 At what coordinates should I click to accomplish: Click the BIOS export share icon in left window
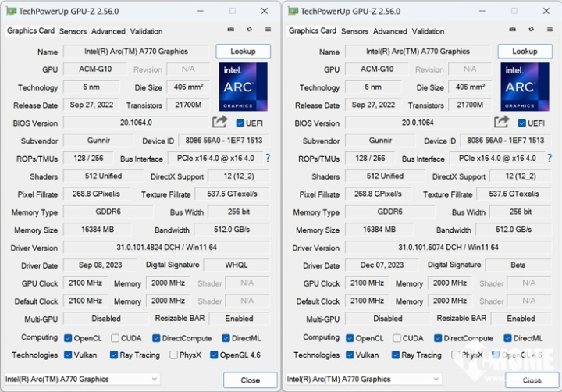(x=219, y=122)
